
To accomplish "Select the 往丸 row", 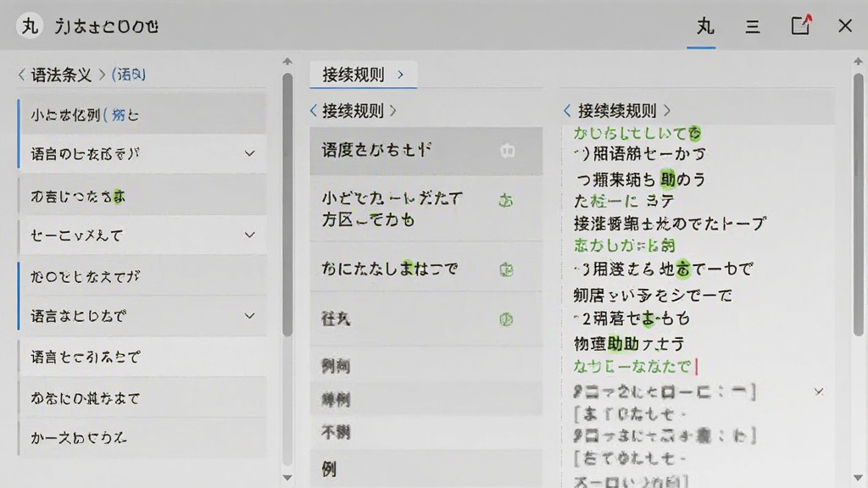I will click(x=426, y=319).
